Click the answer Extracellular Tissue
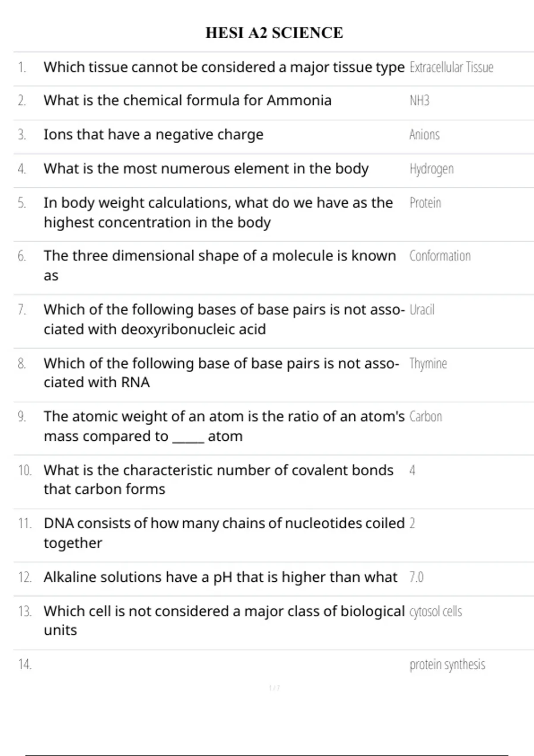The image size is (534, 756). point(451,67)
